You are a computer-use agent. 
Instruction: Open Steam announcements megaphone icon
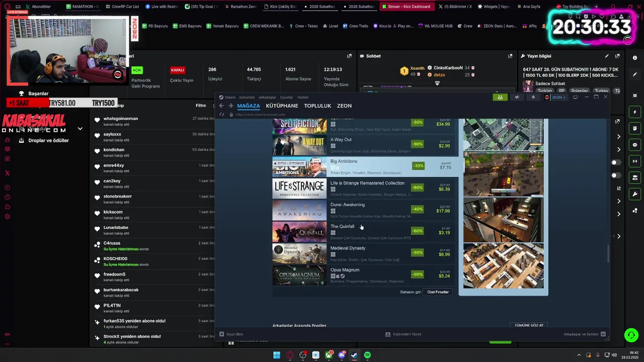[517, 97]
